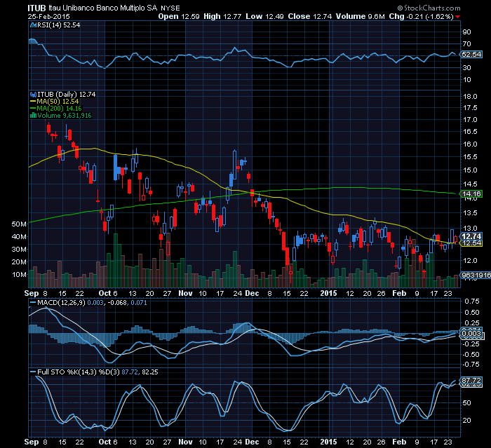Viewport: 491px width, 448px height.
Task: Click the 18.0 price axis label
Action: (x=470, y=97)
